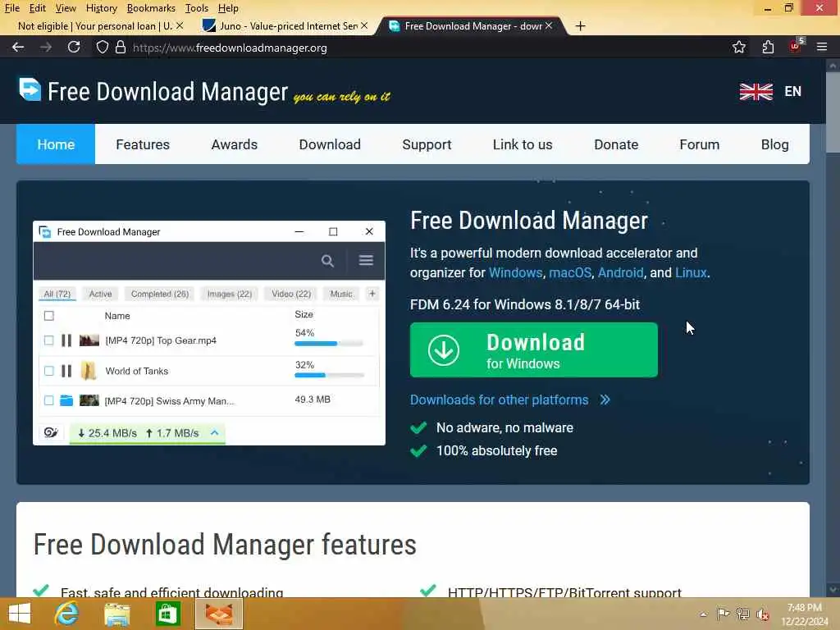Open the Windows Store taskbar icon
This screenshot has height=630, width=840.
pos(167,614)
